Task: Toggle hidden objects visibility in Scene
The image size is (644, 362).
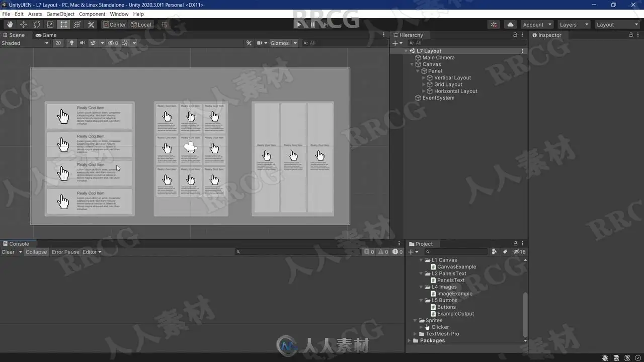Action: 113,43
